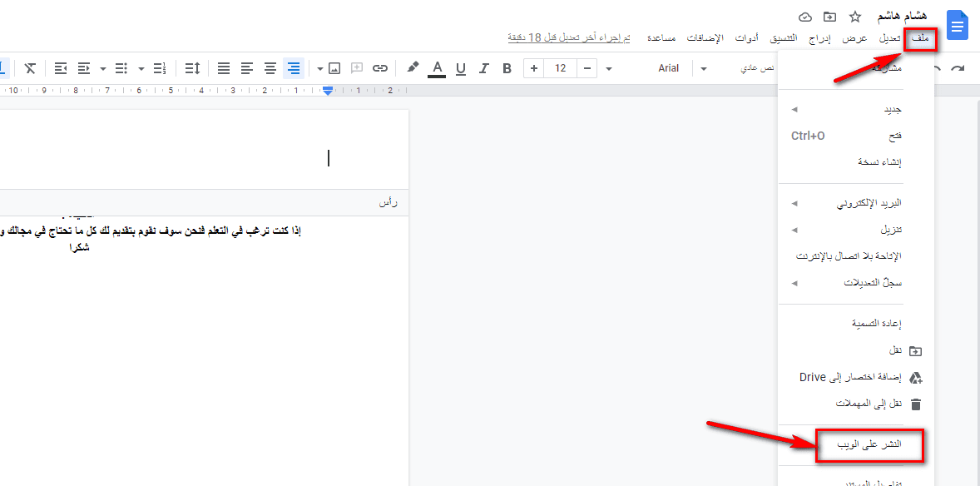Open the text color picker
Image resolution: width=980 pixels, height=486 pixels.
click(437, 68)
